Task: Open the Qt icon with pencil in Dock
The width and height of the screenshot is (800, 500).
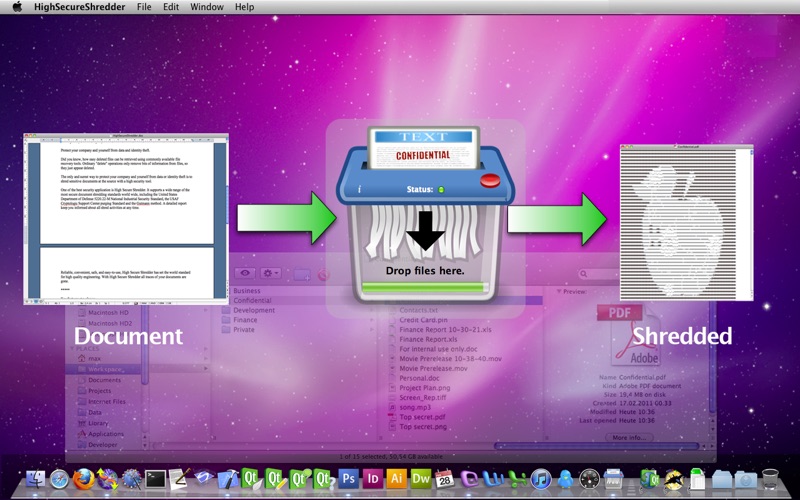Action: pyautogui.click(x=274, y=479)
